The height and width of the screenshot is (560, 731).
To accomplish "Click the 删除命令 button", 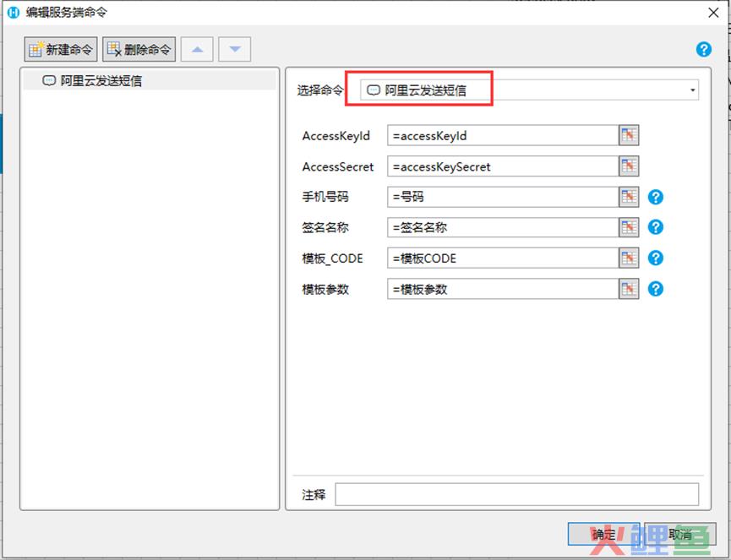I will [139, 49].
